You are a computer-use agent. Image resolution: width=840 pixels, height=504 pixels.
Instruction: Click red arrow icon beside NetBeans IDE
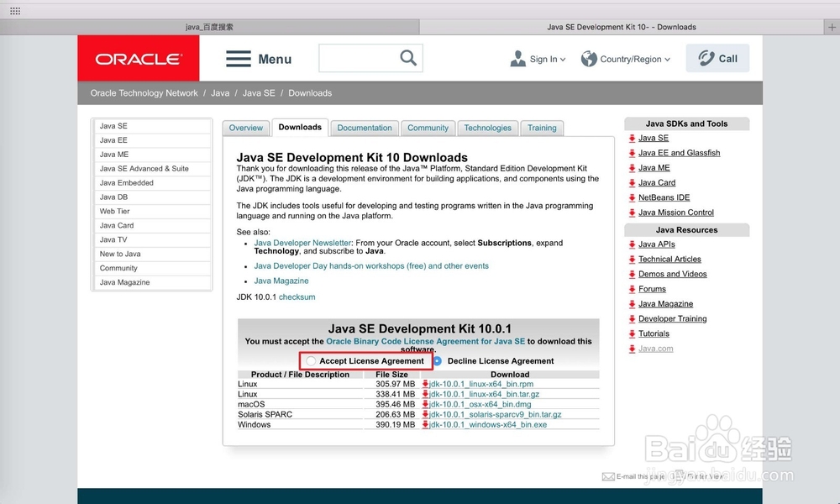[633, 197]
